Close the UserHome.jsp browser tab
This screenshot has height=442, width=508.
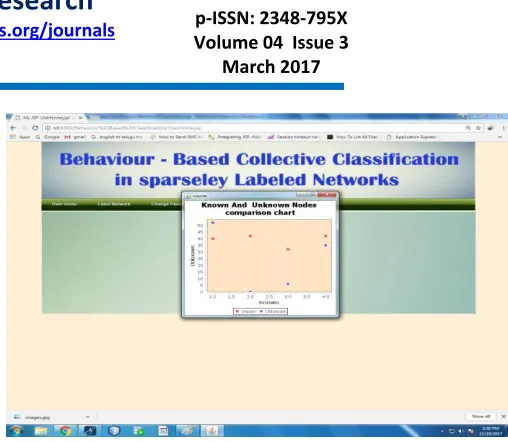(x=80, y=118)
